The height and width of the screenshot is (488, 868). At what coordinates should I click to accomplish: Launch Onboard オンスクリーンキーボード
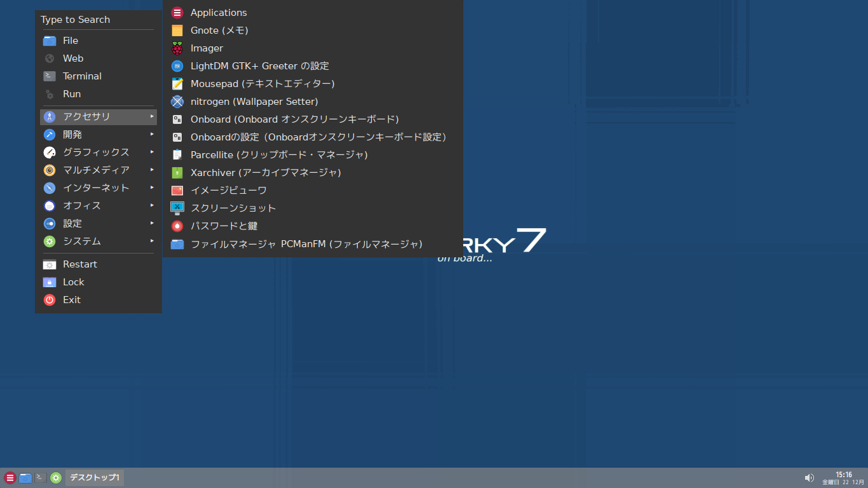pyautogui.click(x=313, y=119)
